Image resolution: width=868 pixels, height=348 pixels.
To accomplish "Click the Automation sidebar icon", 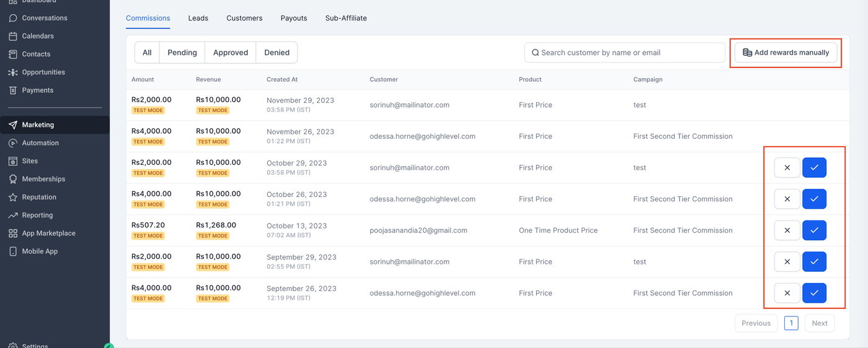I will point(12,143).
